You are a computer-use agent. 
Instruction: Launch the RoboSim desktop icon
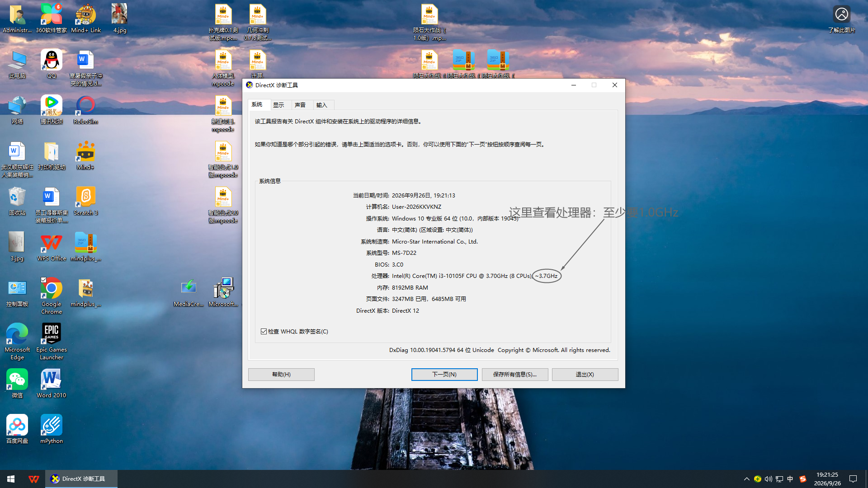click(86, 110)
